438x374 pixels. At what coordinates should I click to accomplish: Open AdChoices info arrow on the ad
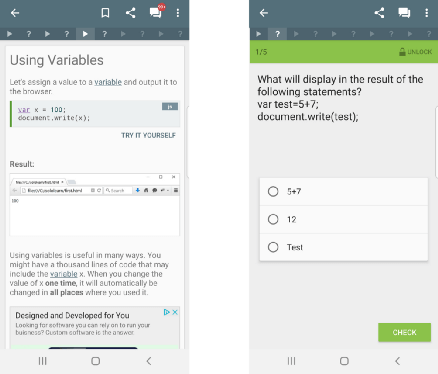pyautogui.click(x=166, y=312)
